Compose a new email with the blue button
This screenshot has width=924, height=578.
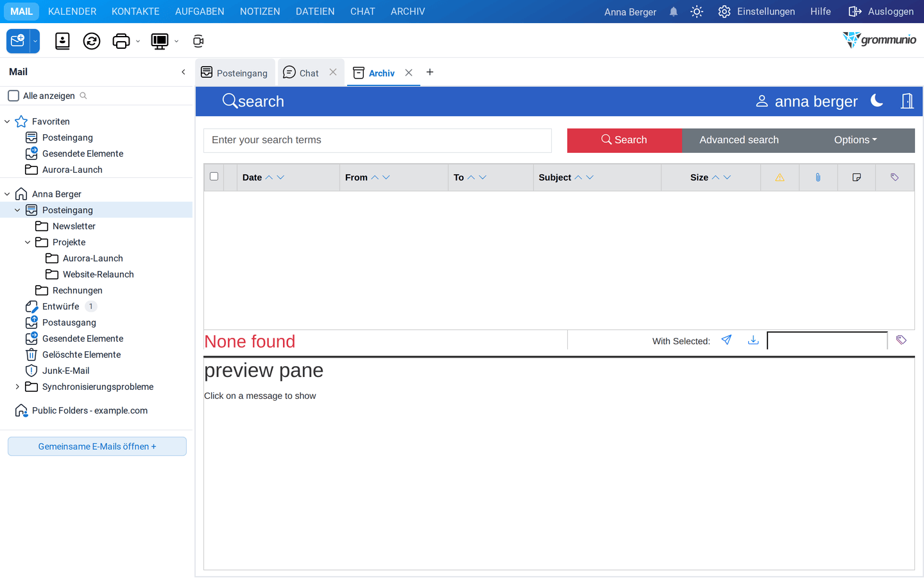18,41
